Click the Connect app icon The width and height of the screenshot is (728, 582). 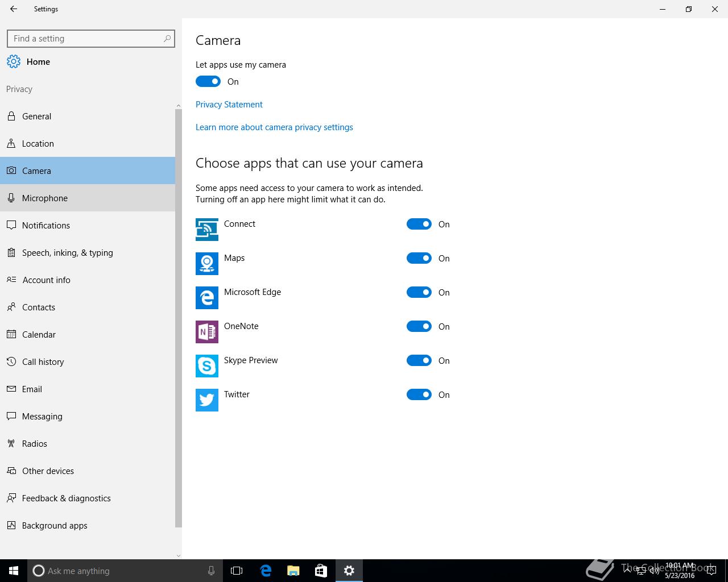[207, 230]
